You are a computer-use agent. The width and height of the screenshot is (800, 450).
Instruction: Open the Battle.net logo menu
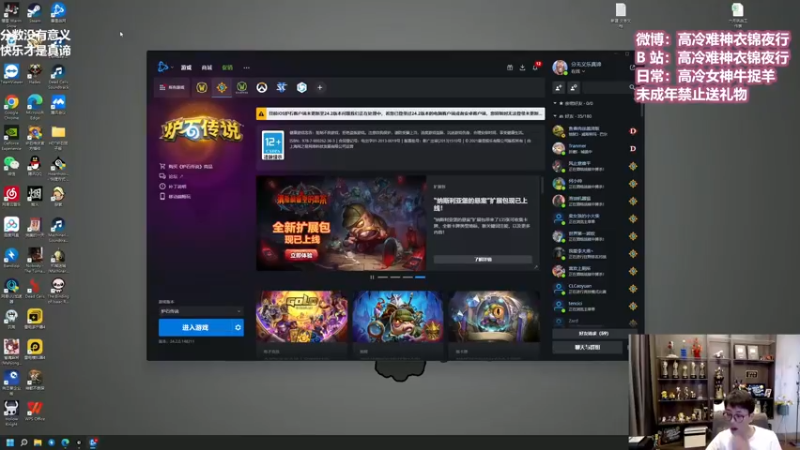click(163, 67)
